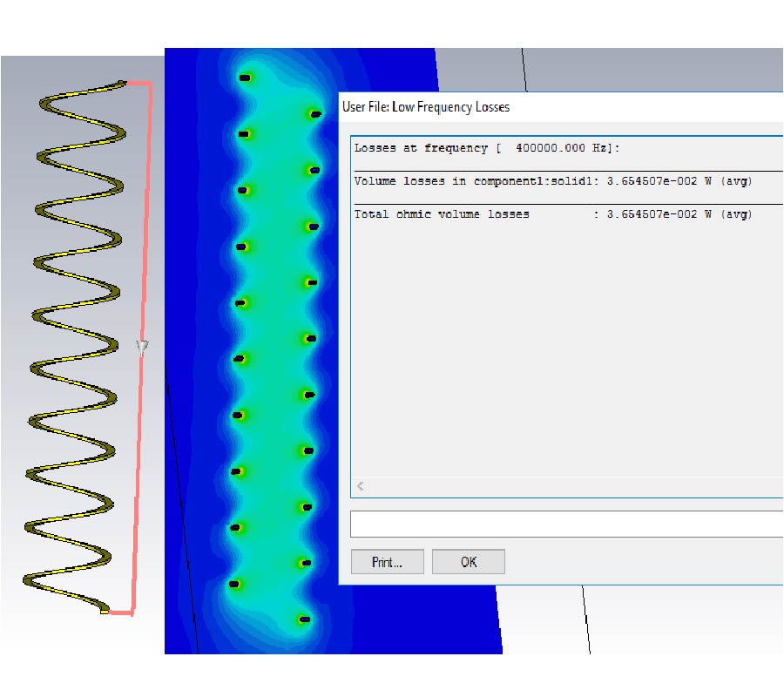Click the topmost left conductor cross-section dot
This screenshot has width=784, height=697.
[245, 78]
